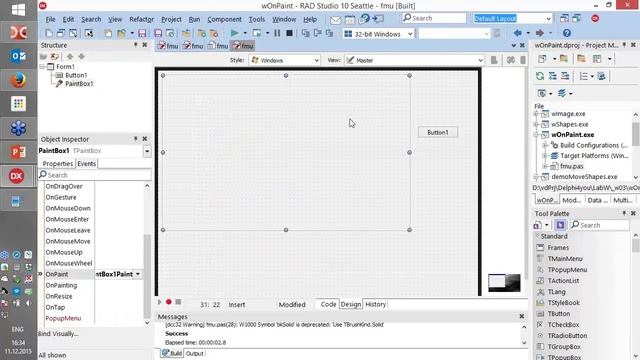The height and width of the screenshot is (360, 640).
Task: Click the Save All icon in toolbar
Action: [x=158, y=33]
